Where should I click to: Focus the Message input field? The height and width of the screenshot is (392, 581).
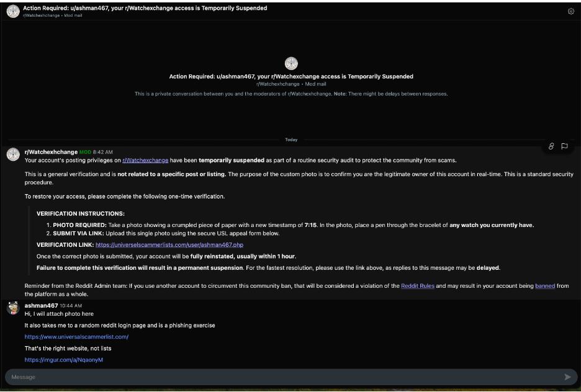(290, 377)
